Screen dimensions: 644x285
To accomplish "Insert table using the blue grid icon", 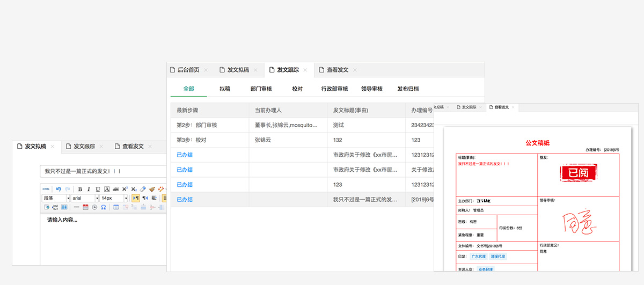I will (116, 207).
